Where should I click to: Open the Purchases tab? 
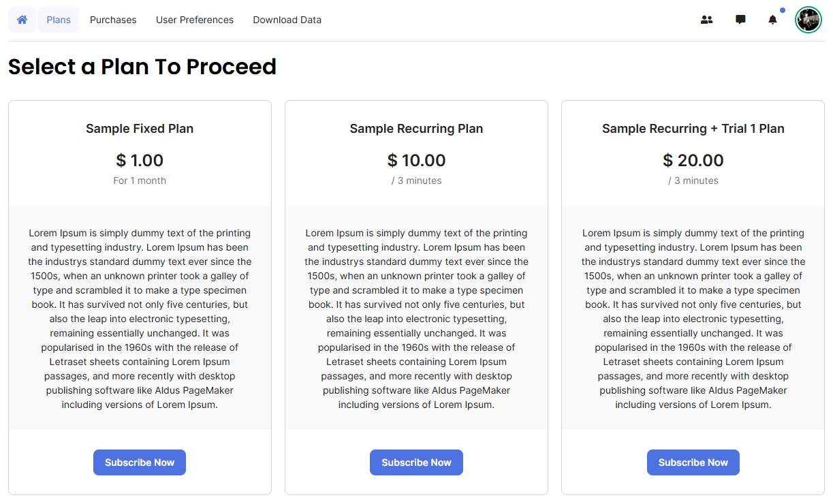113,20
